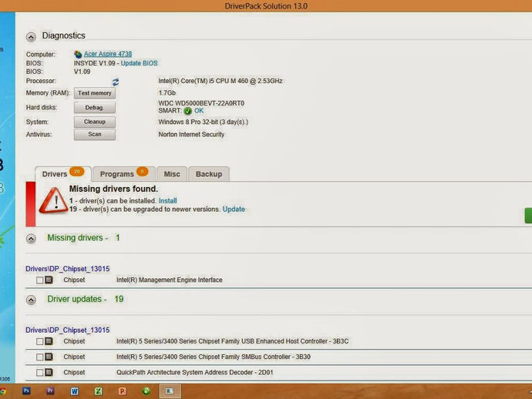Open Microsoft Excel from the taskbar
532x399 pixels.
(x=99, y=391)
